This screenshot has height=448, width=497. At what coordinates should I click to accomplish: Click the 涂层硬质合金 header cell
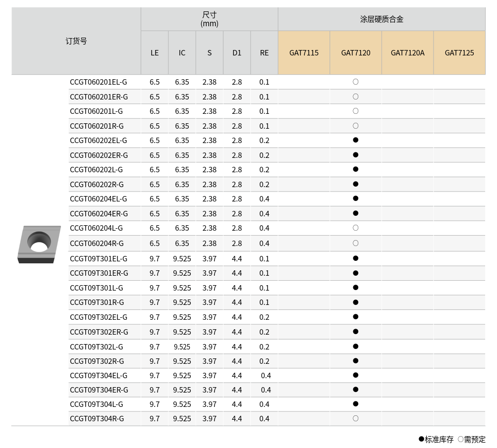[382, 19]
